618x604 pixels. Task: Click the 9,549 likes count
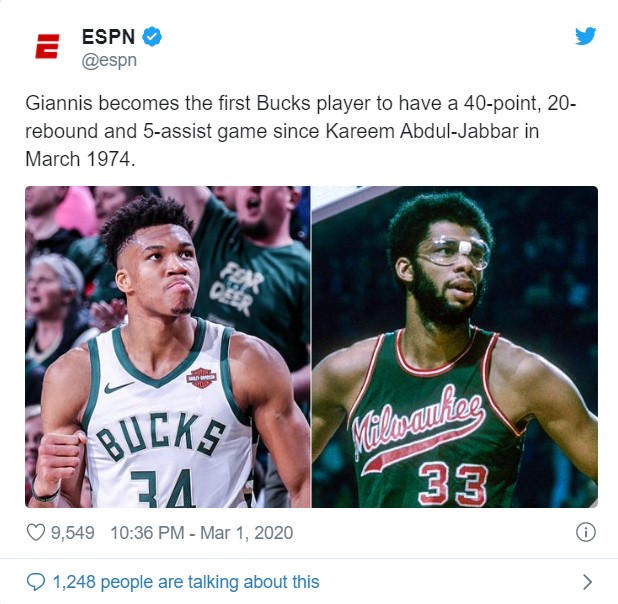click(x=73, y=533)
